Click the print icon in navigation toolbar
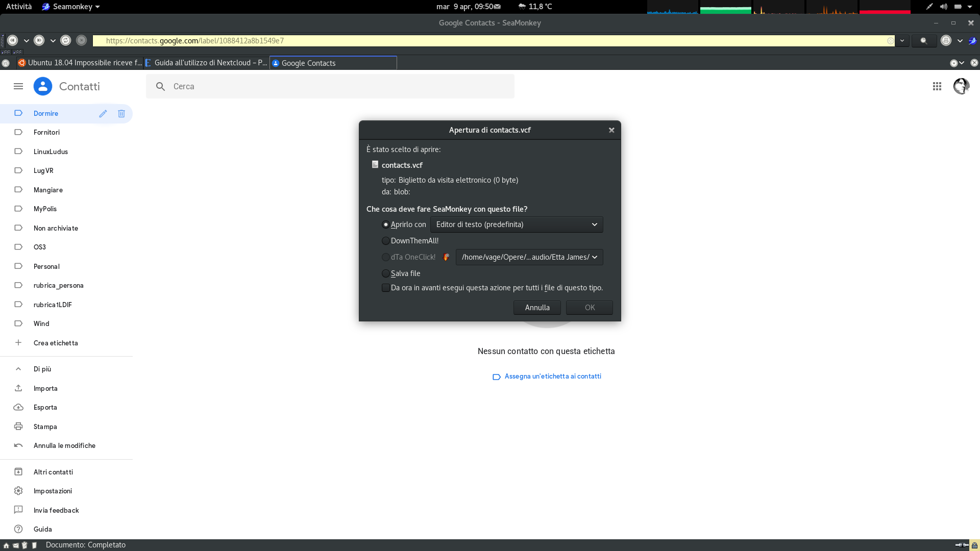 (x=946, y=40)
